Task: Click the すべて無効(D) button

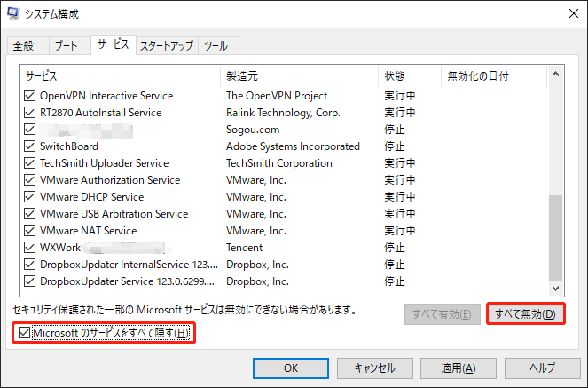Action: click(525, 314)
